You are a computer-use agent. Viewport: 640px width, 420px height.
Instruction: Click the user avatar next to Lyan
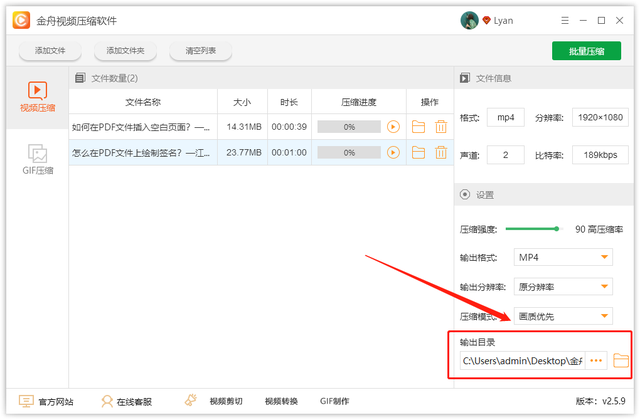[469, 20]
